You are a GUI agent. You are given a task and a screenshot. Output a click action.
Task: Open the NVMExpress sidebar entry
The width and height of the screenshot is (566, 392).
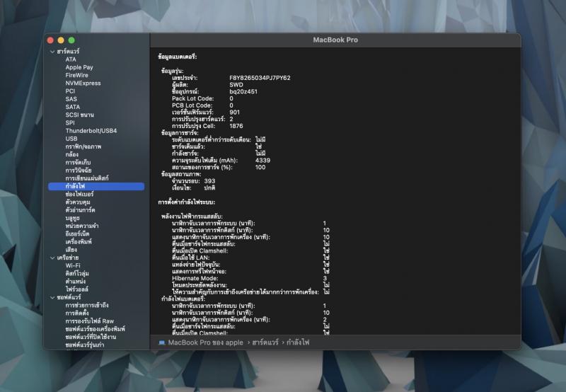click(83, 83)
